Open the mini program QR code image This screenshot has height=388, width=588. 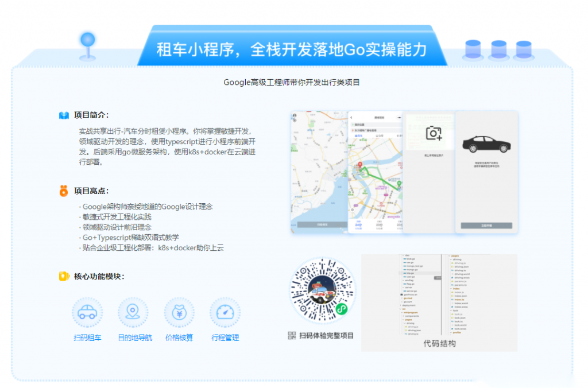point(322,290)
